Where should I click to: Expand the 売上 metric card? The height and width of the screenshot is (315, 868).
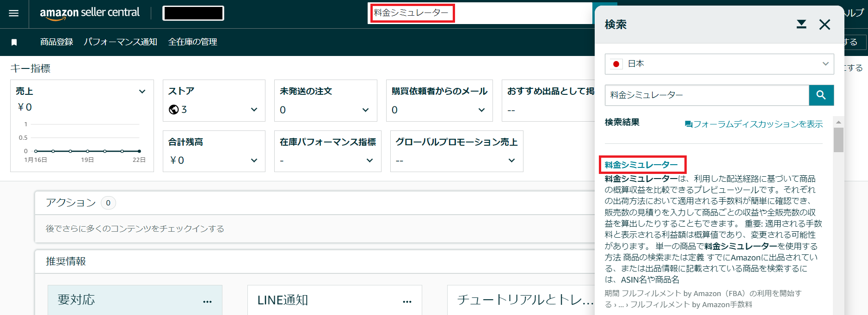(142, 92)
